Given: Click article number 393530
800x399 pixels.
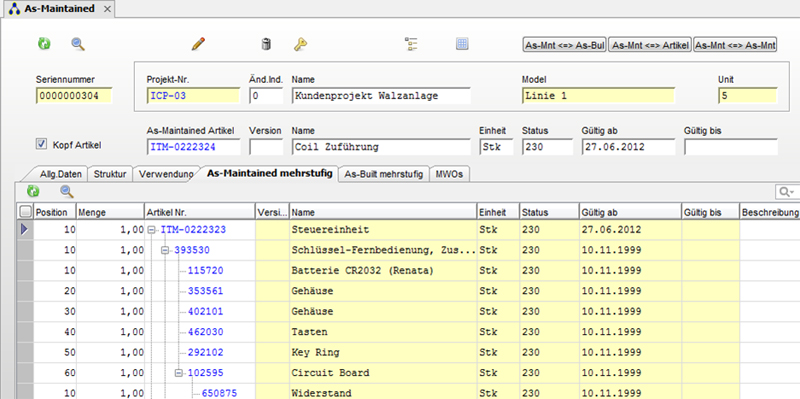Looking at the screenshot, I should tap(192, 251).
